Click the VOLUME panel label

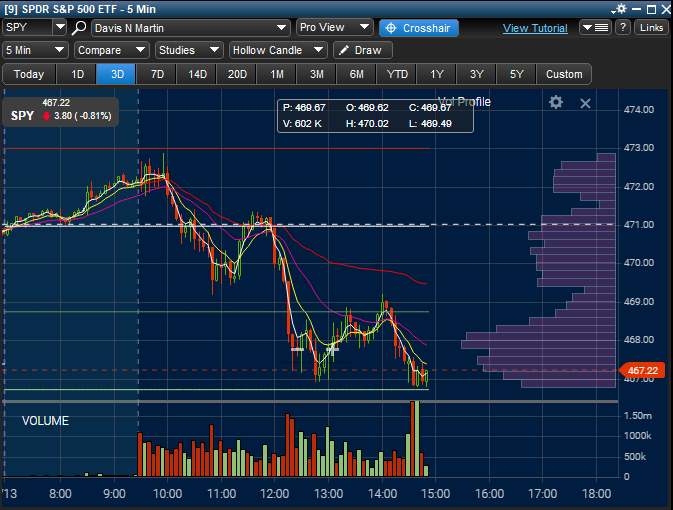[x=45, y=421]
